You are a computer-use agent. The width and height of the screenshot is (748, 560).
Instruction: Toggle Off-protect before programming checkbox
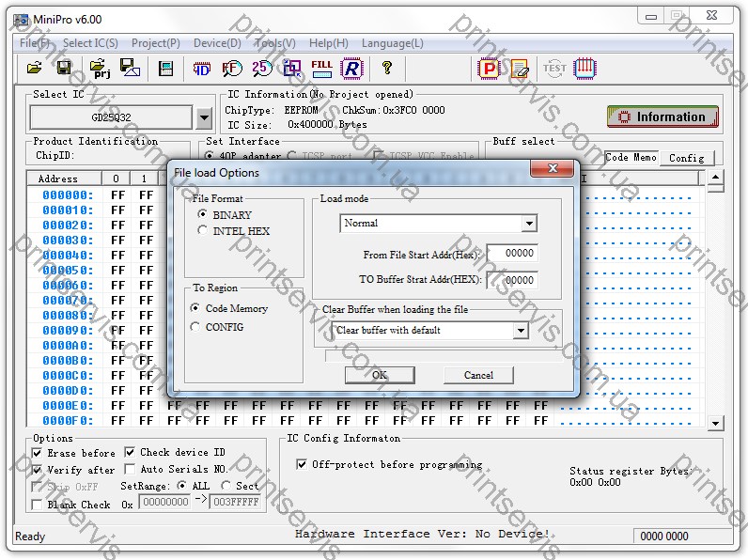pos(302,464)
